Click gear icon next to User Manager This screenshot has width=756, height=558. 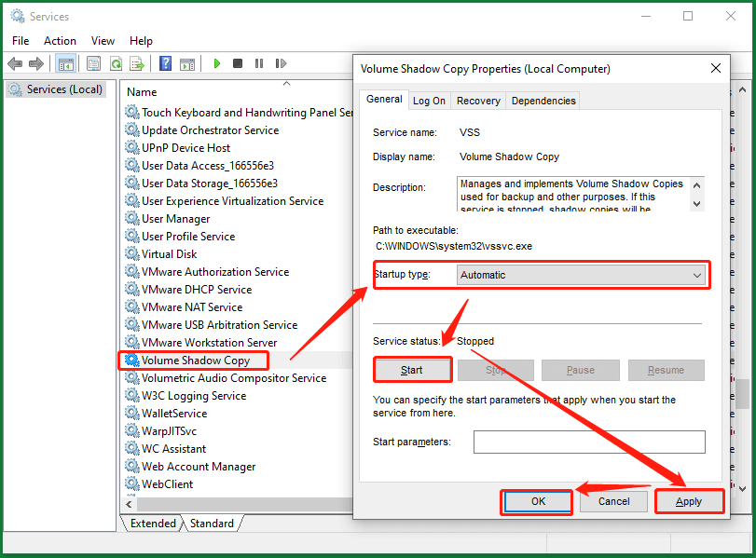click(132, 218)
